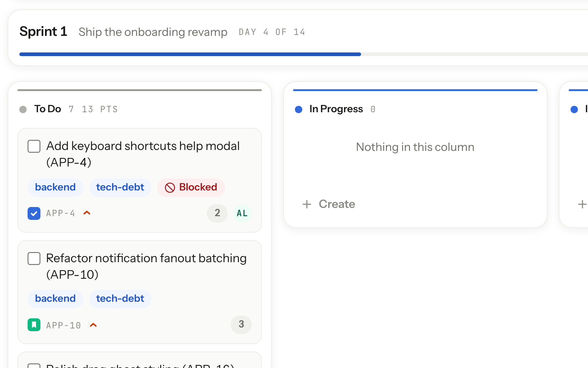Screen dimensions: 588x368
Task: Select the backend tag on the APP-10 card
Action: pyautogui.click(x=55, y=299)
